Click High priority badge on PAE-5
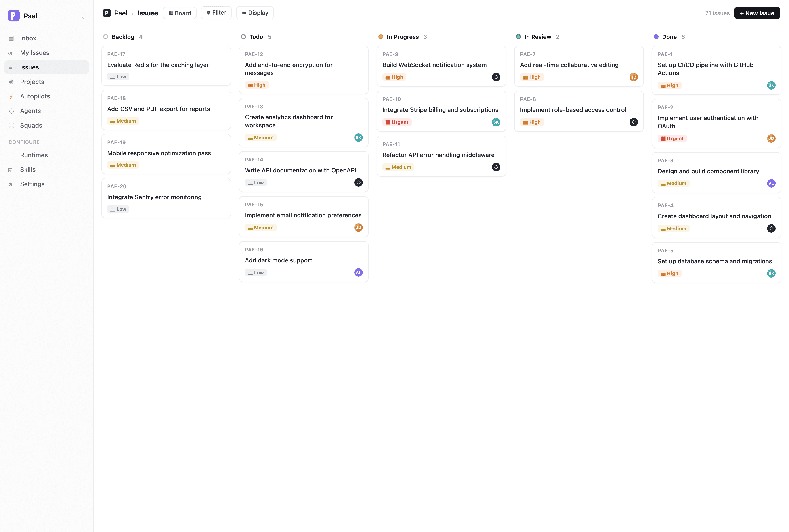The width and height of the screenshot is (789, 532). 669,273
